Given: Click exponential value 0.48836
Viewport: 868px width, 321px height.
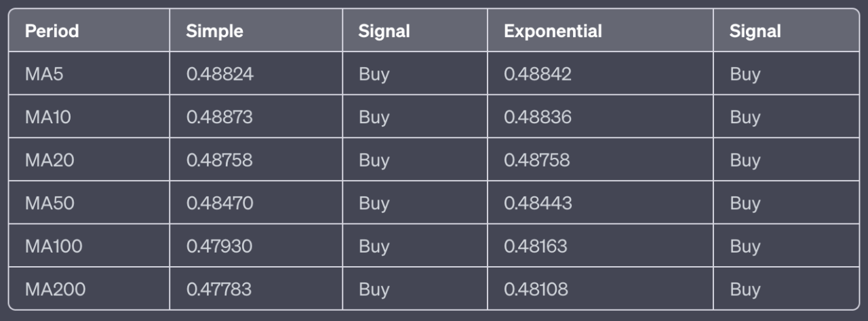Looking at the screenshot, I should click(538, 117).
